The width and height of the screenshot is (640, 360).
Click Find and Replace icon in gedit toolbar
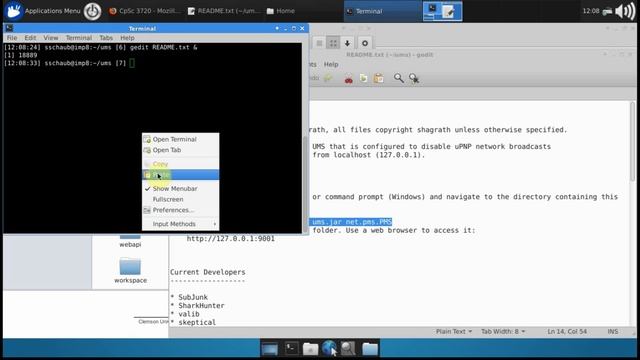[414, 78]
